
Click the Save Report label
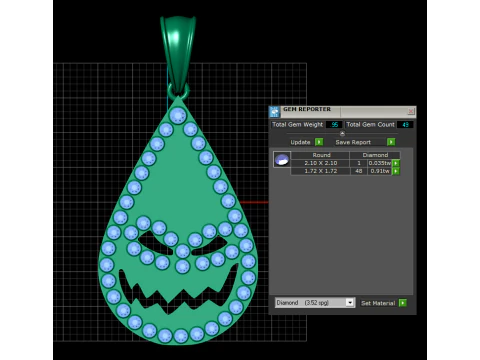coord(353,142)
